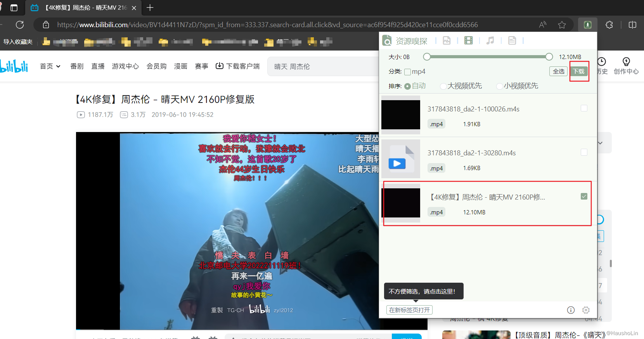Screen dimensions: 644x339
Task: Check the 317843818_da2-1-30280.m4s file
Action: (x=584, y=152)
